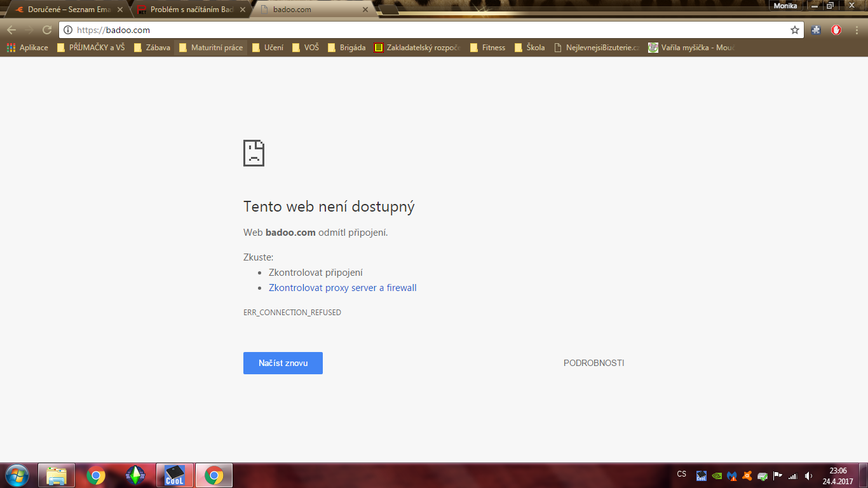Open the puzzle-piece extension icon
868x488 pixels.
[x=817, y=30]
